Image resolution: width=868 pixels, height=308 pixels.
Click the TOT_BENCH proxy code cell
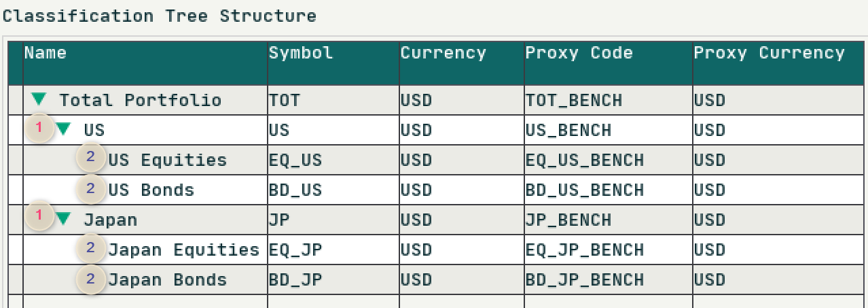click(609, 101)
